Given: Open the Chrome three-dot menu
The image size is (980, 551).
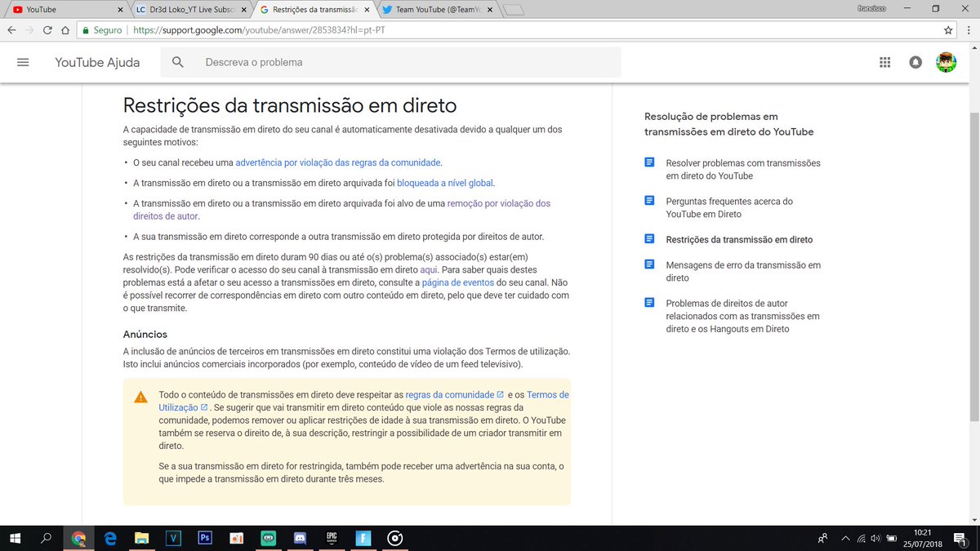Looking at the screenshot, I should tap(968, 30).
